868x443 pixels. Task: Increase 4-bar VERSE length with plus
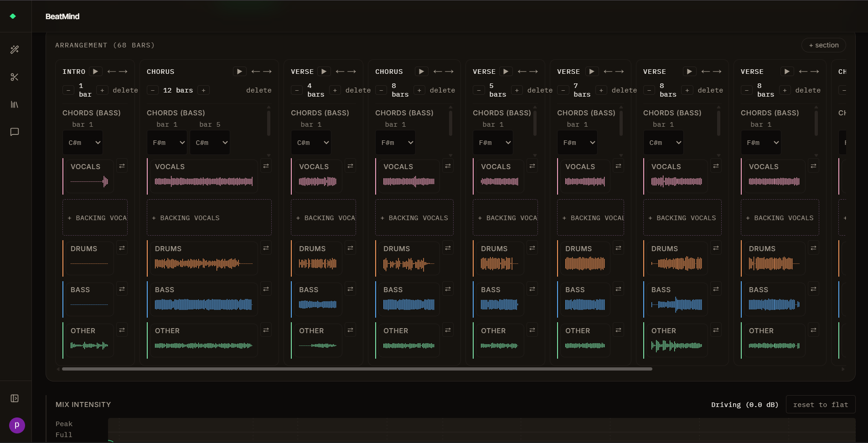tap(335, 90)
